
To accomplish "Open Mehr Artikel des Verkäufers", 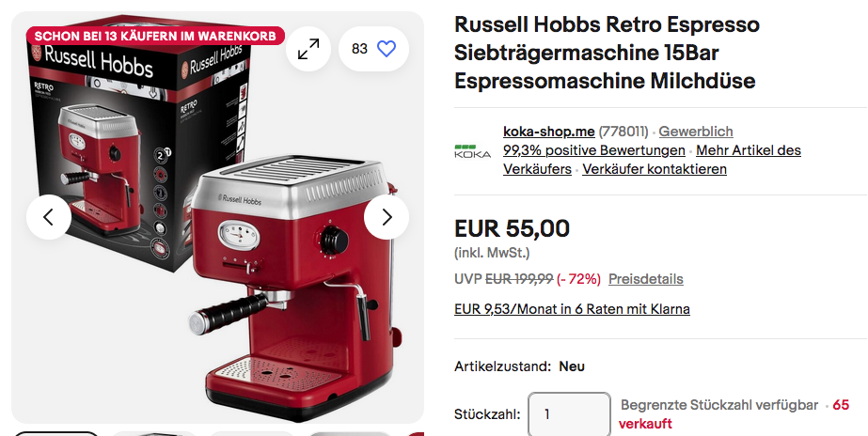I will [652, 160].
